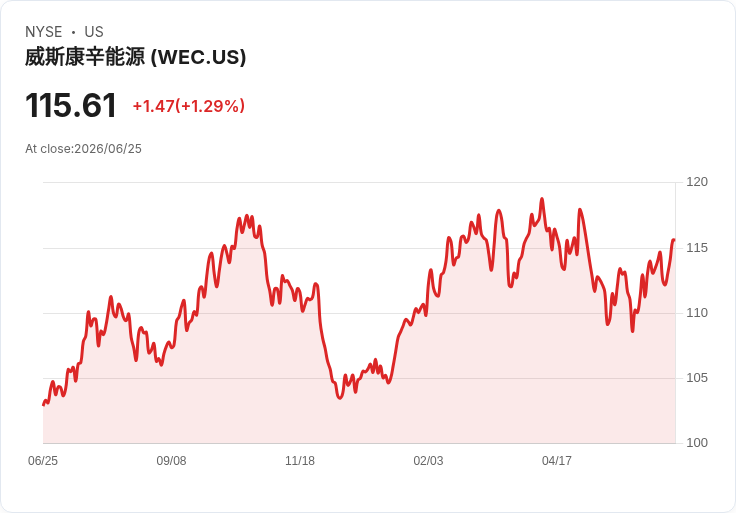
Task: Click the 120 y-axis price label
Action: 697,182
